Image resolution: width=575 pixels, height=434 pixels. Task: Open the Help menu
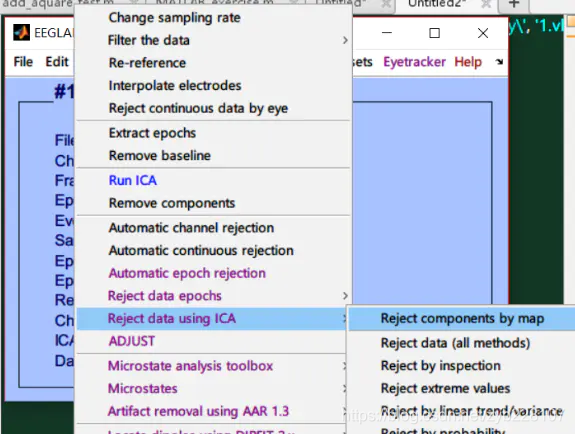468,62
